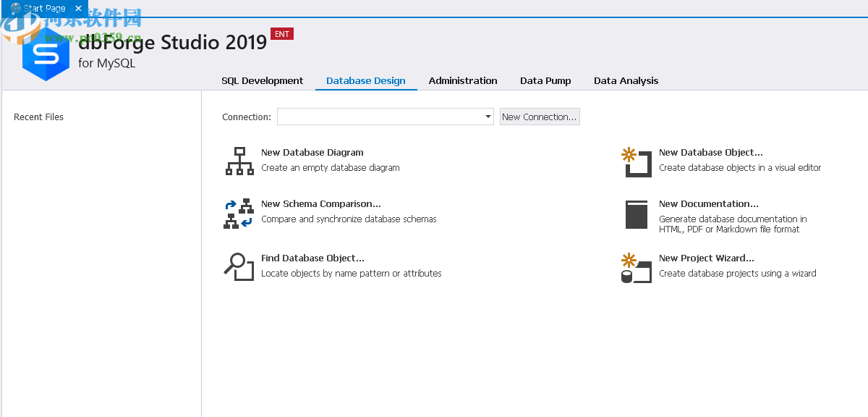Expand the connection list arrow
The width and height of the screenshot is (868, 417).
click(487, 116)
